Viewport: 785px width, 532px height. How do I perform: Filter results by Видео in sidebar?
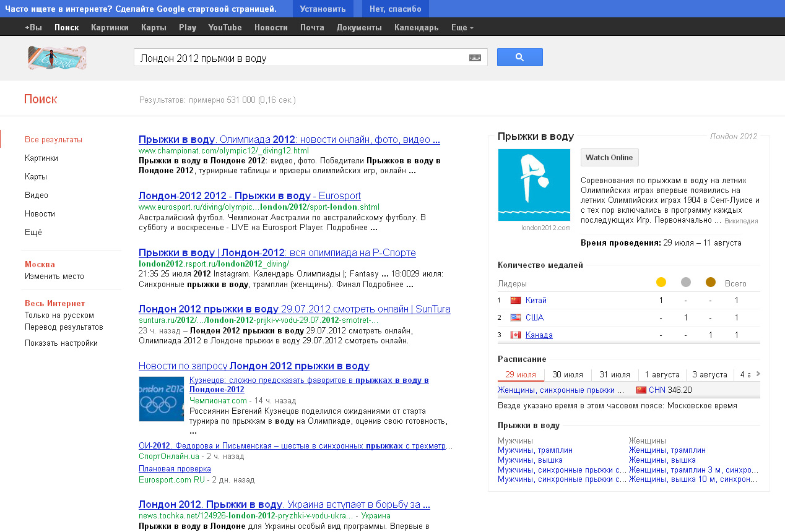(37, 195)
